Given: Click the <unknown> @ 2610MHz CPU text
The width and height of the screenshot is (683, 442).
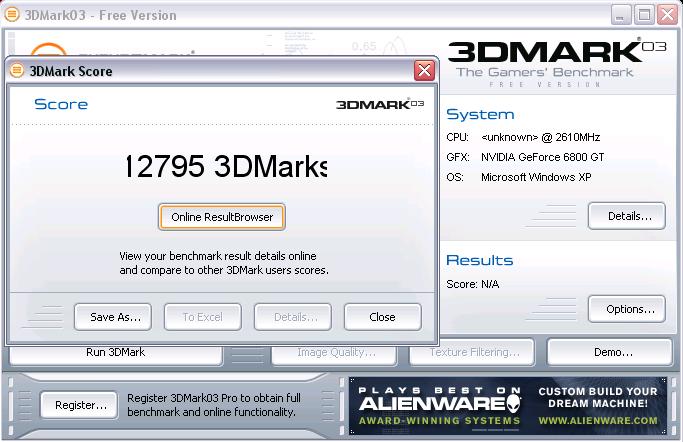Looking at the screenshot, I should coord(541,137).
